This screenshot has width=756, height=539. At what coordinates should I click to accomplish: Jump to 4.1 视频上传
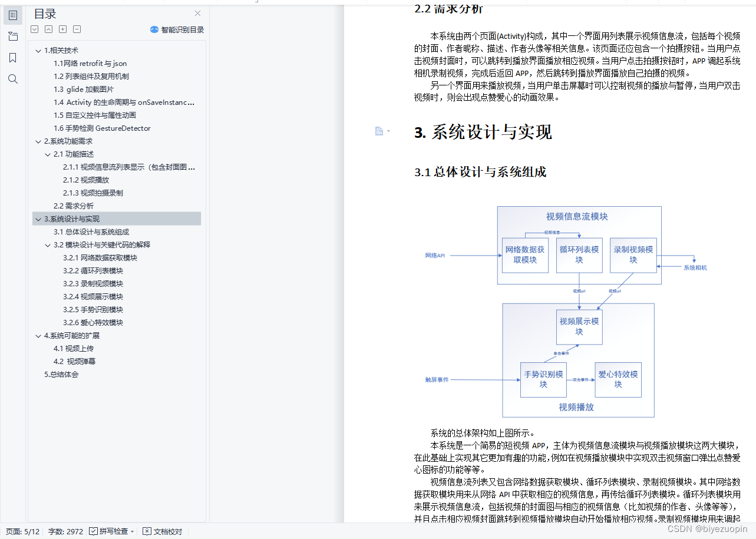(74, 349)
